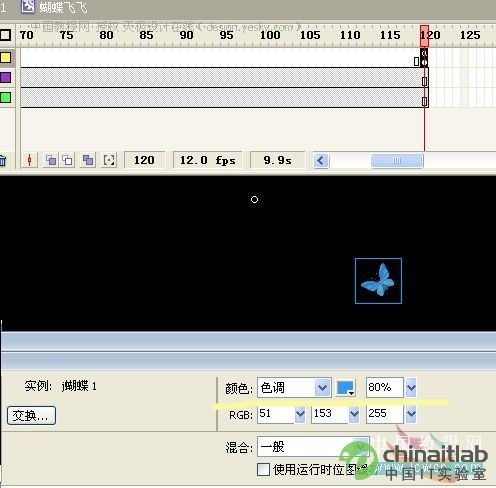Click the playhead marker at frame 120
This screenshot has height=488, width=496.
pos(424,35)
